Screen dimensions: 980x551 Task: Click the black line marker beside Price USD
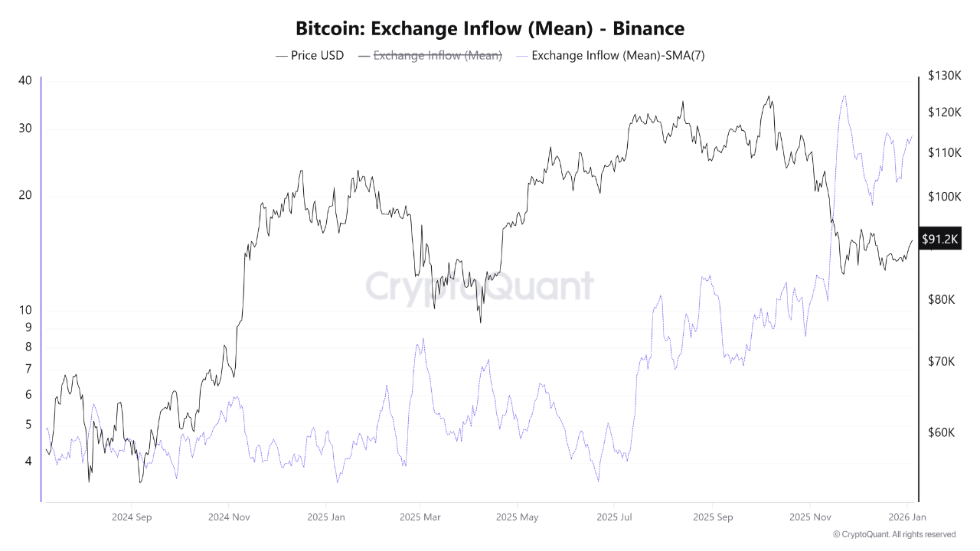click(x=281, y=55)
